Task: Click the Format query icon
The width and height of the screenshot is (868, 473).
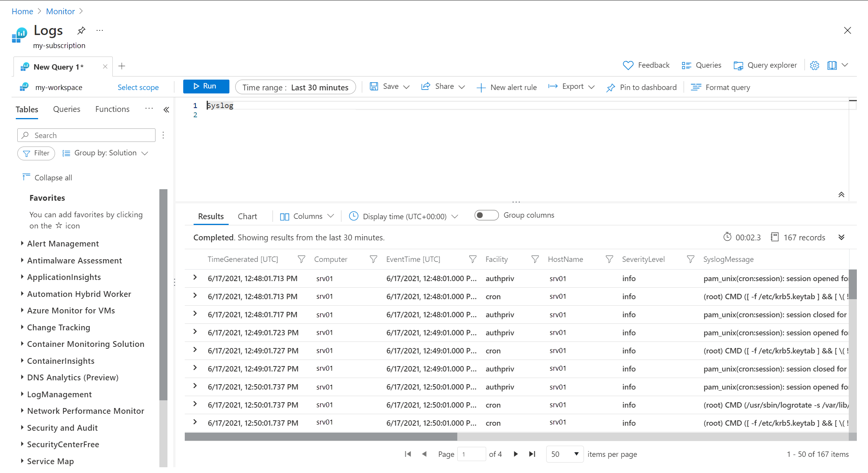Action: (696, 87)
